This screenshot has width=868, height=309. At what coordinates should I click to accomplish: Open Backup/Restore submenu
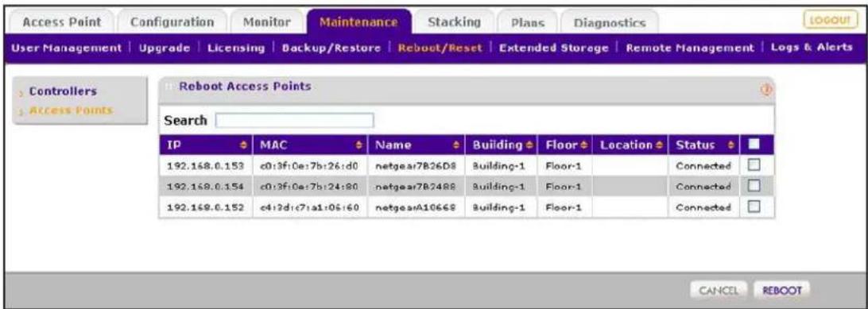click(x=331, y=48)
